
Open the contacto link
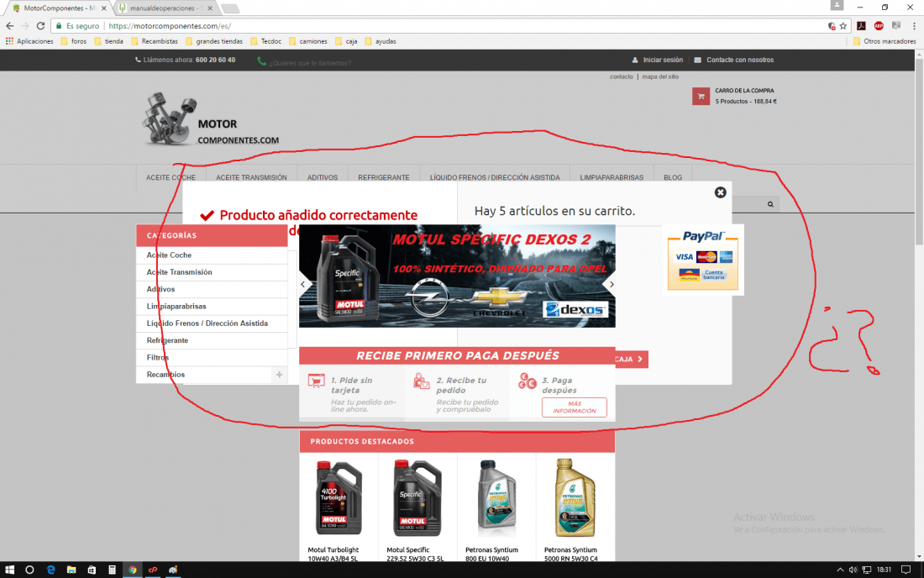(x=621, y=76)
